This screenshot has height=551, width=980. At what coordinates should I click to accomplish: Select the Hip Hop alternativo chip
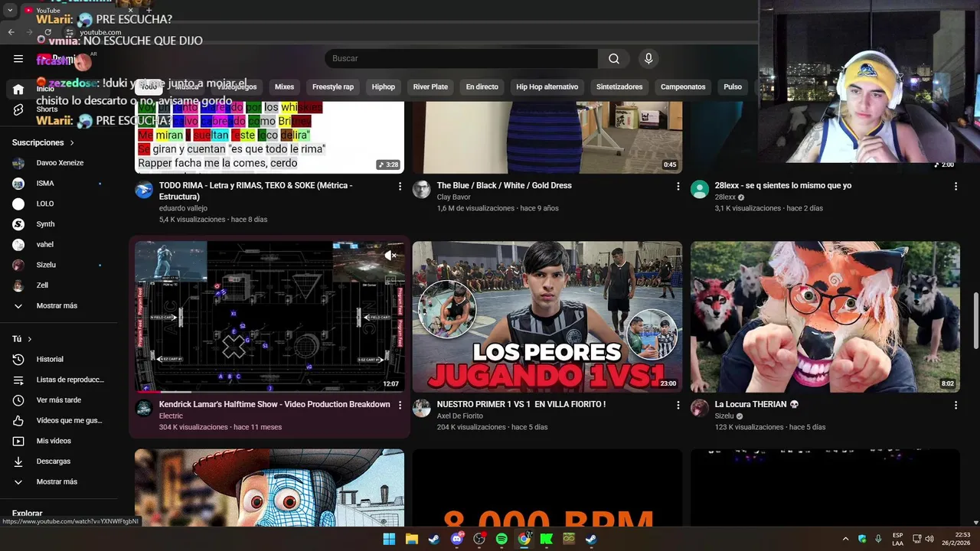(x=547, y=87)
